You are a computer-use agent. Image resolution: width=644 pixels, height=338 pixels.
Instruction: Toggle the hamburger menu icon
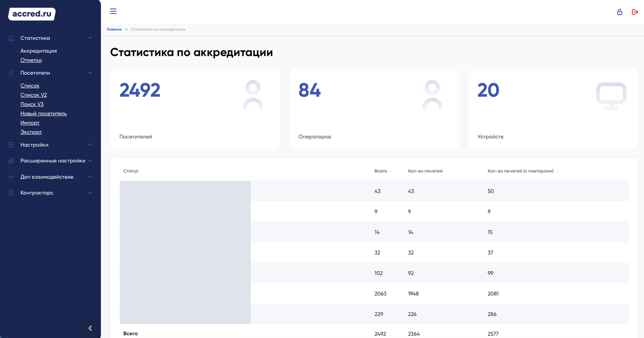(x=113, y=11)
